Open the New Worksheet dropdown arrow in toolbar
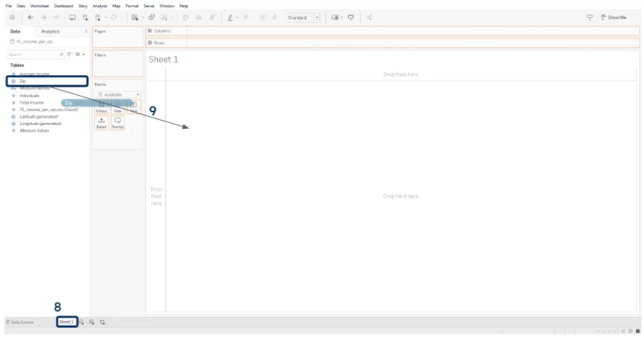The height and width of the screenshot is (337, 644). pos(143,17)
